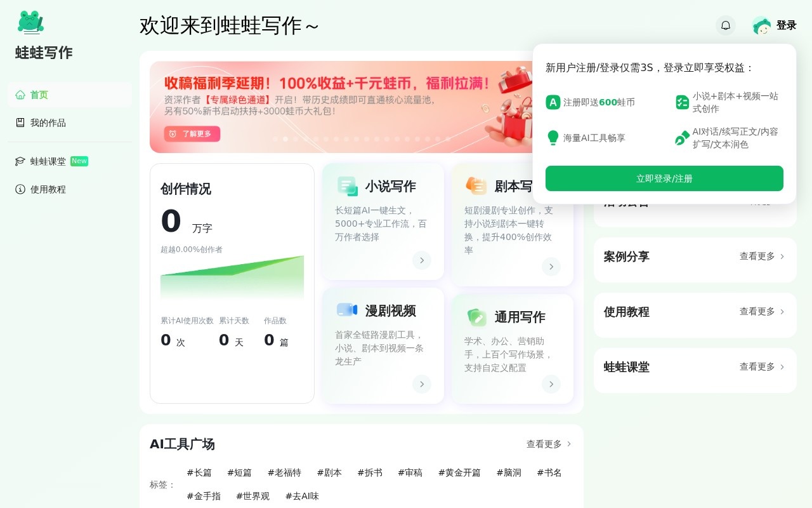The height and width of the screenshot is (508, 812).
Task: Select the #世界观 tag
Action: tap(253, 496)
